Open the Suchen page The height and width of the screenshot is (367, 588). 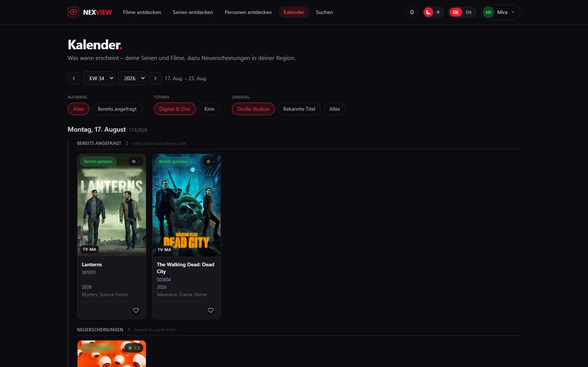[x=325, y=12]
